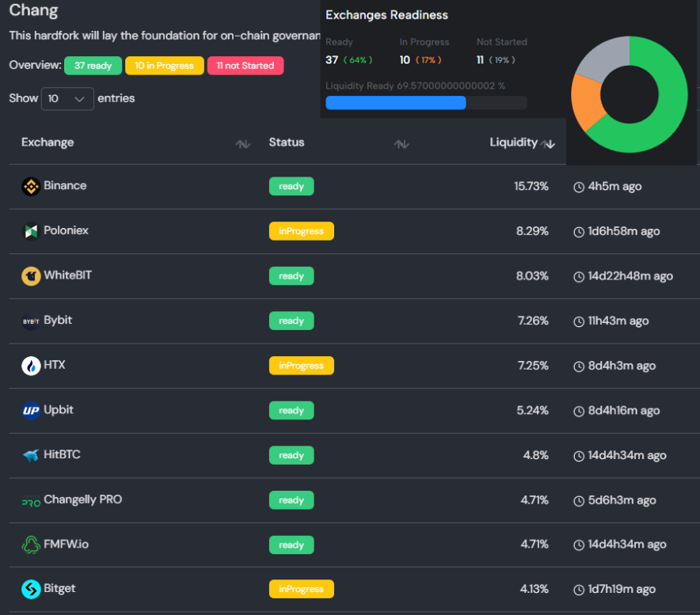
Task: Click the '11 not Started' overview badge
Action: [x=245, y=66]
